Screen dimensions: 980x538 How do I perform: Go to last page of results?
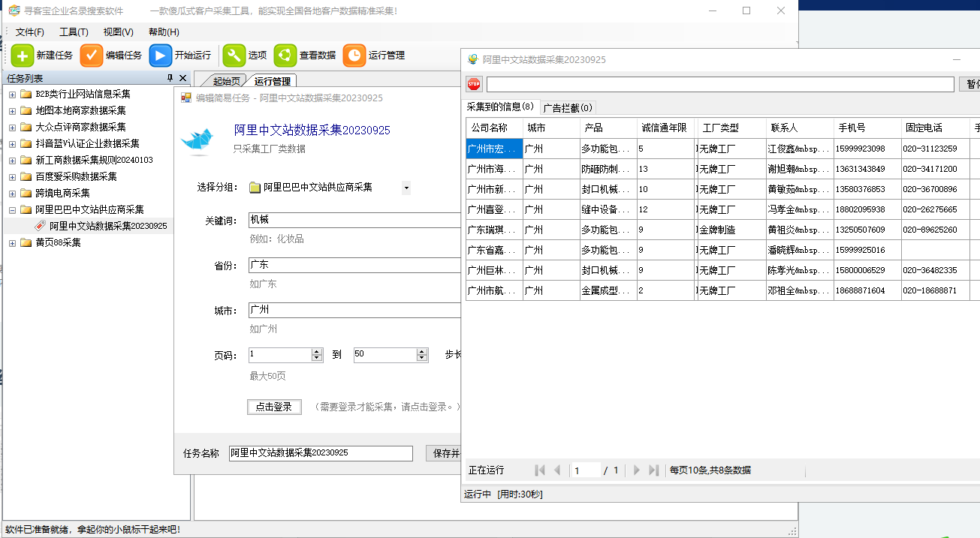coord(653,470)
